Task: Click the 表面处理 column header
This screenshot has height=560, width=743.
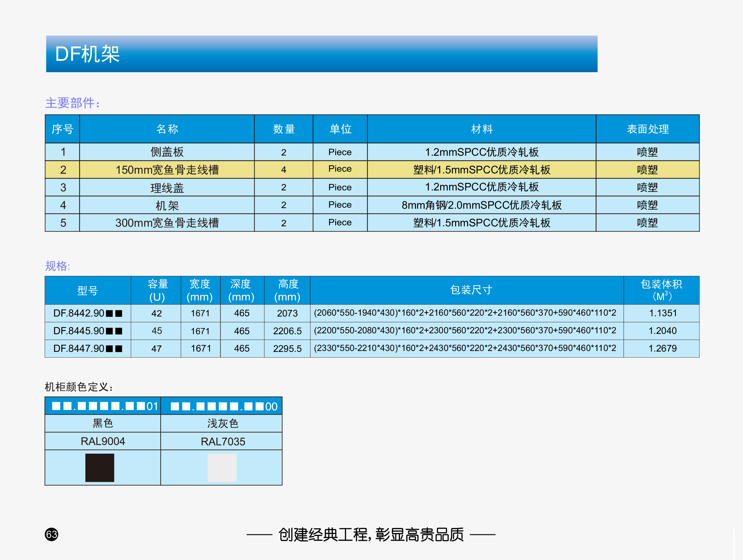Action: pyautogui.click(x=648, y=129)
